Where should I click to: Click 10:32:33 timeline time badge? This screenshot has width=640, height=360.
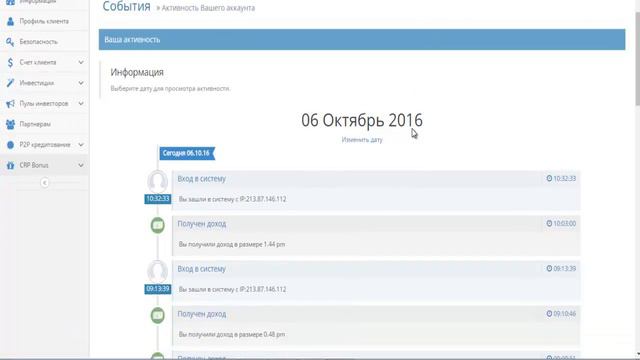coord(158,199)
